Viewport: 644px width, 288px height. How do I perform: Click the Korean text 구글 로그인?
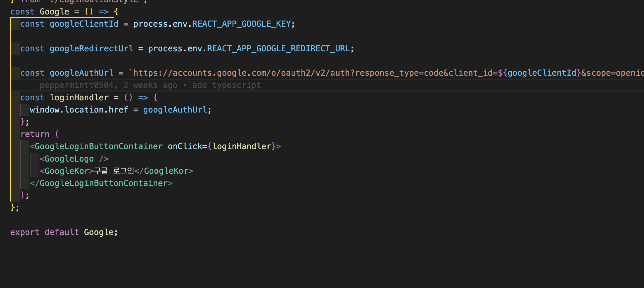point(114,171)
